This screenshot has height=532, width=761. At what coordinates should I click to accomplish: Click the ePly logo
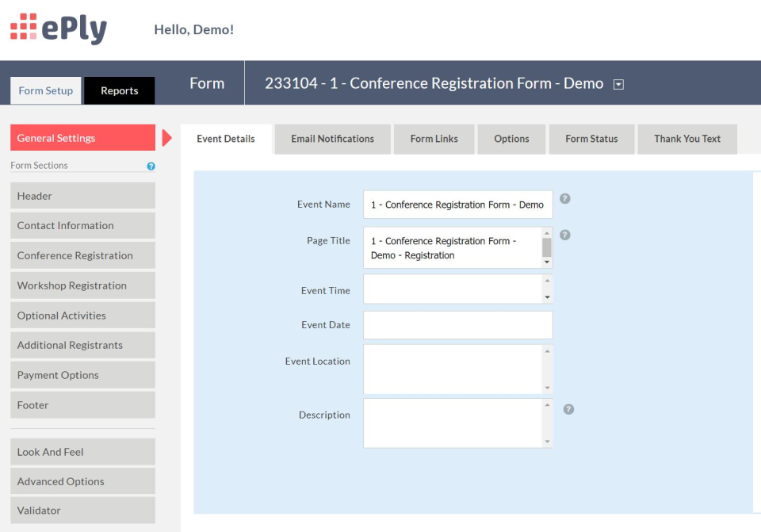[59, 29]
